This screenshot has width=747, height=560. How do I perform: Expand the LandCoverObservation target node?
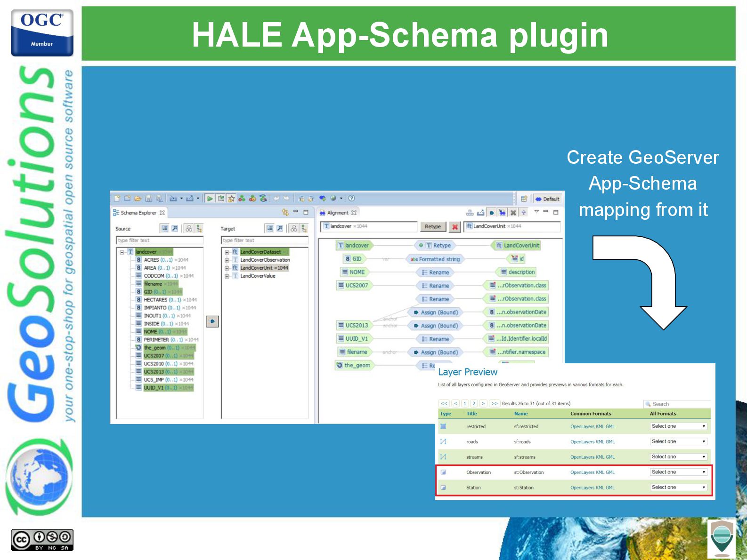[x=227, y=260]
